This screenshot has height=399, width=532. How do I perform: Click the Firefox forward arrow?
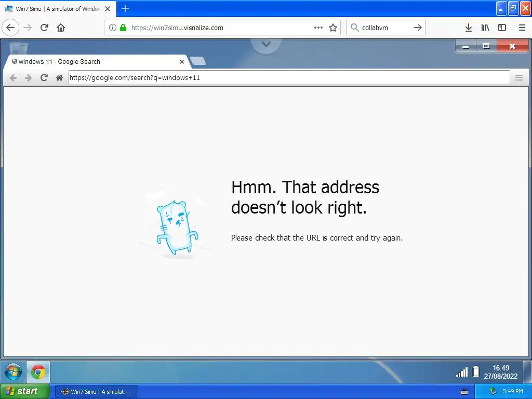tap(28, 28)
